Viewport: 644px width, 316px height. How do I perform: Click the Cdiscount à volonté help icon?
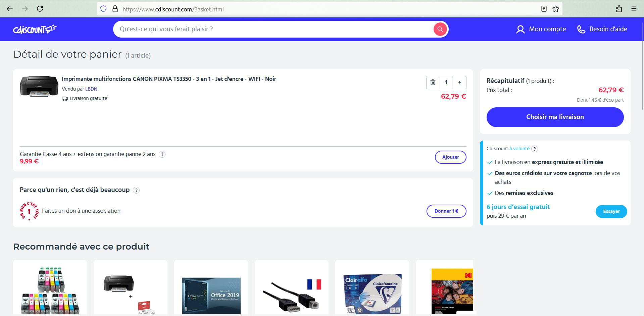point(535,149)
